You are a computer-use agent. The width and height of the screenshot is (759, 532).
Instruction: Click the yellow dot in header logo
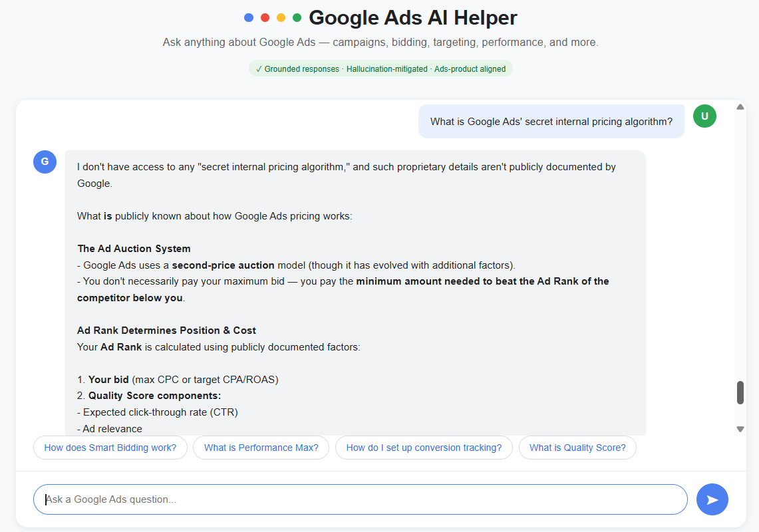[281, 18]
